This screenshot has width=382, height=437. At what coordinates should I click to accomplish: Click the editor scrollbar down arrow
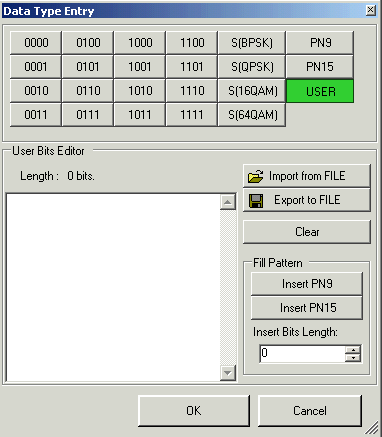pos(228,373)
